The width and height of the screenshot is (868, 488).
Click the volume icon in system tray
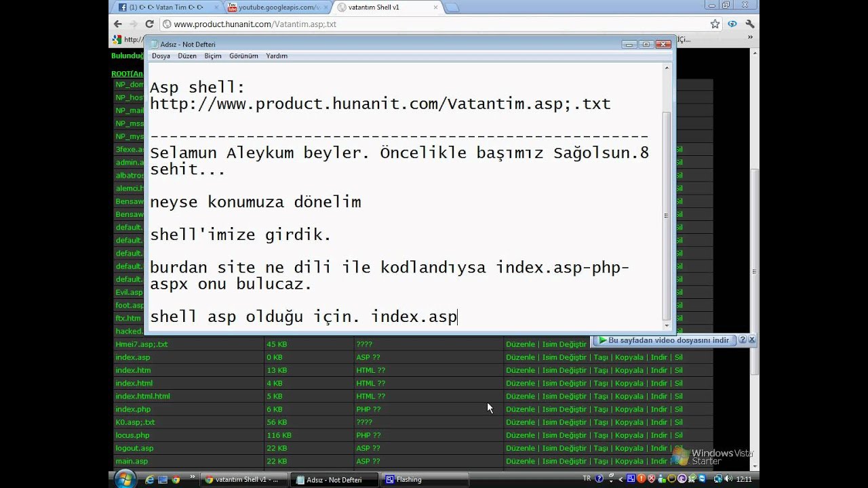click(x=728, y=479)
